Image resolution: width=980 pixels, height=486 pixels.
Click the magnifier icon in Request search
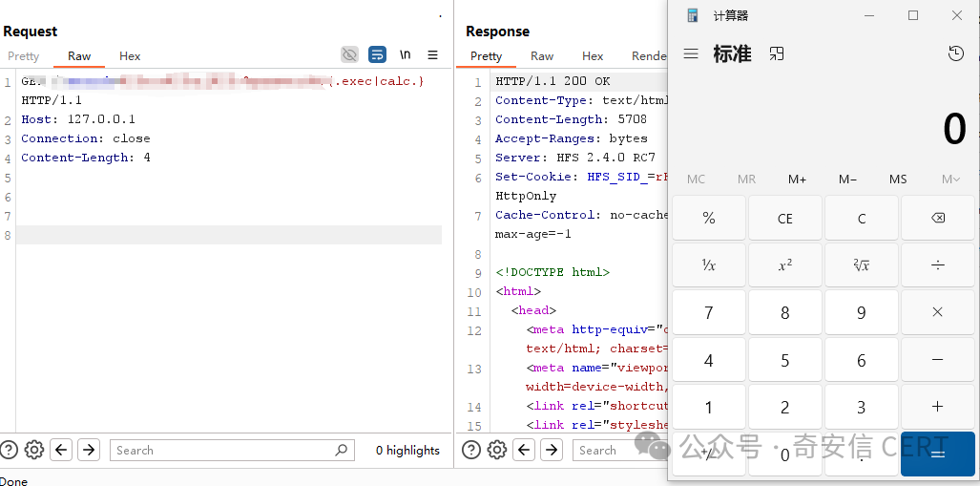click(x=342, y=450)
